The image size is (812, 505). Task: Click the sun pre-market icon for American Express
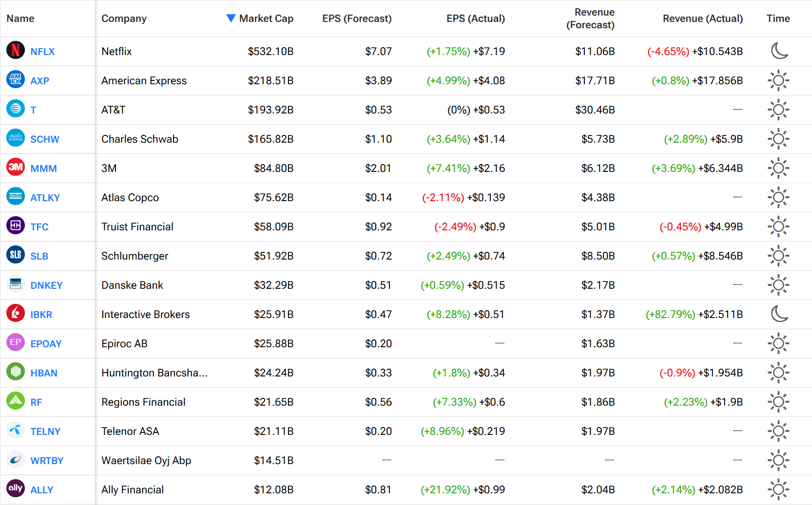778,80
